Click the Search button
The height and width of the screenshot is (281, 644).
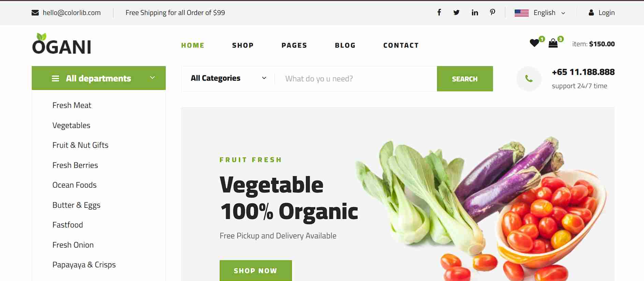[465, 79]
